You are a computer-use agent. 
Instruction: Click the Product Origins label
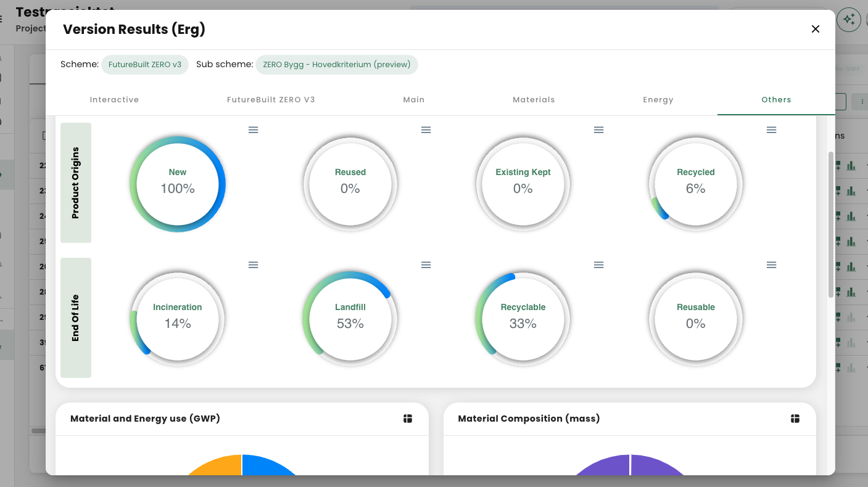pyautogui.click(x=76, y=183)
